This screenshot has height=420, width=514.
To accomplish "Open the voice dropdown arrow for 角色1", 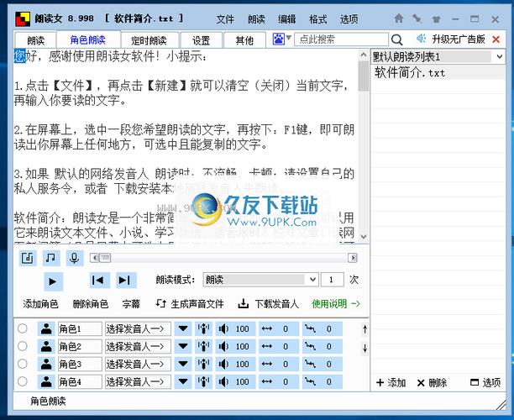I will point(182,328).
